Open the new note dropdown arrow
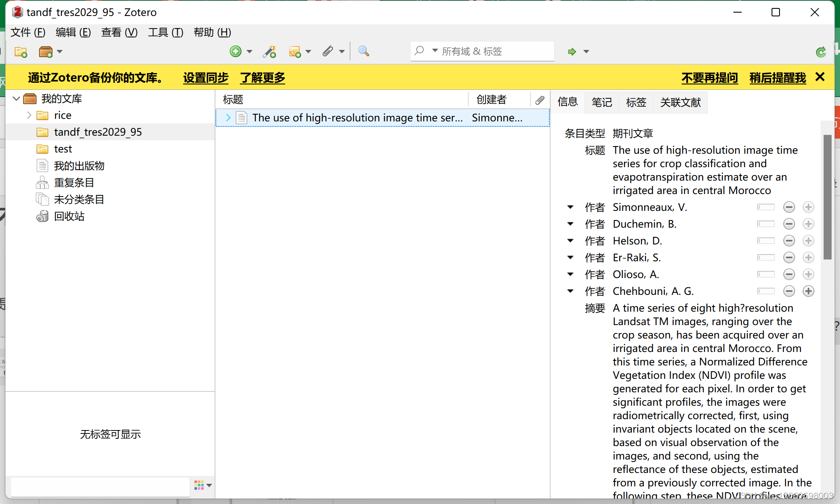Image resolution: width=840 pixels, height=504 pixels. (x=308, y=52)
